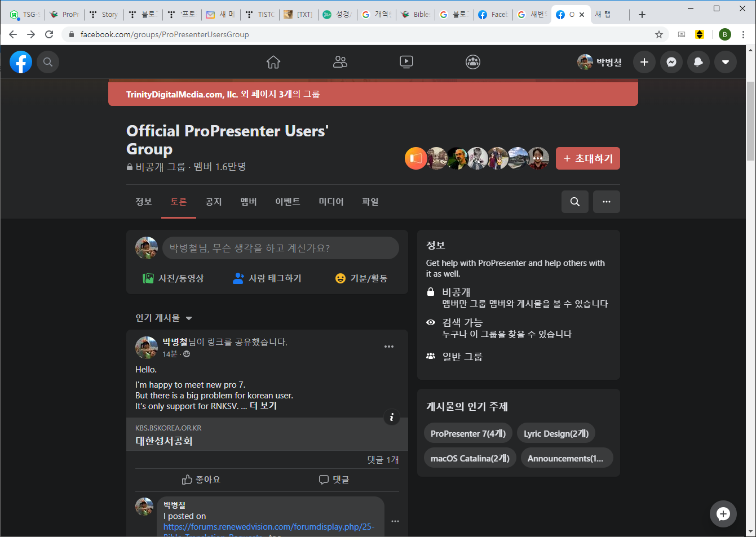Open Chrome profile B avatar
Viewport: 756px width, 537px height.
point(725,34)
